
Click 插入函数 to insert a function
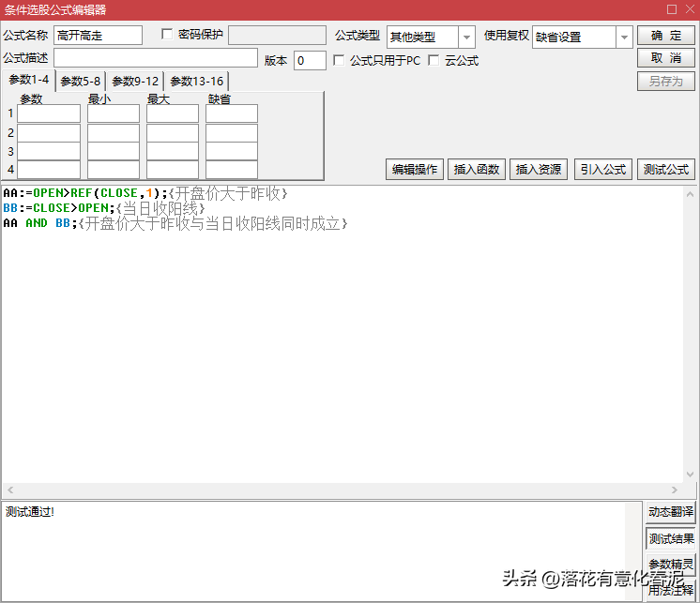tap(477, 170)
